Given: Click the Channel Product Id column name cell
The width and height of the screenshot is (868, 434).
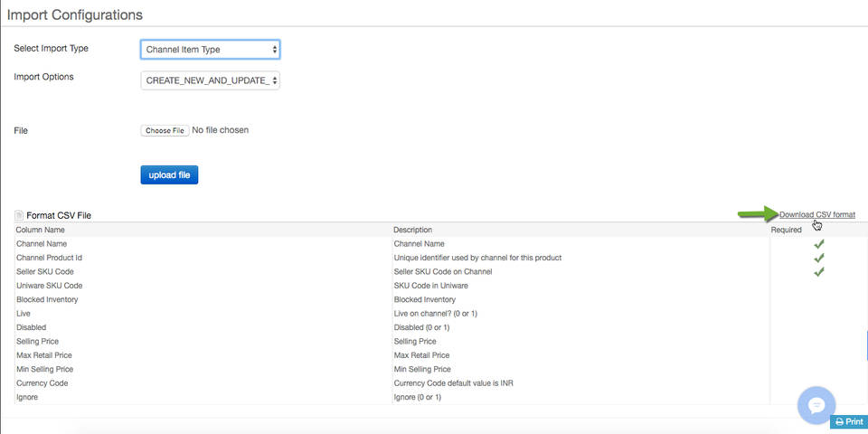Looking at the screenshot, I should click(49, 258).
